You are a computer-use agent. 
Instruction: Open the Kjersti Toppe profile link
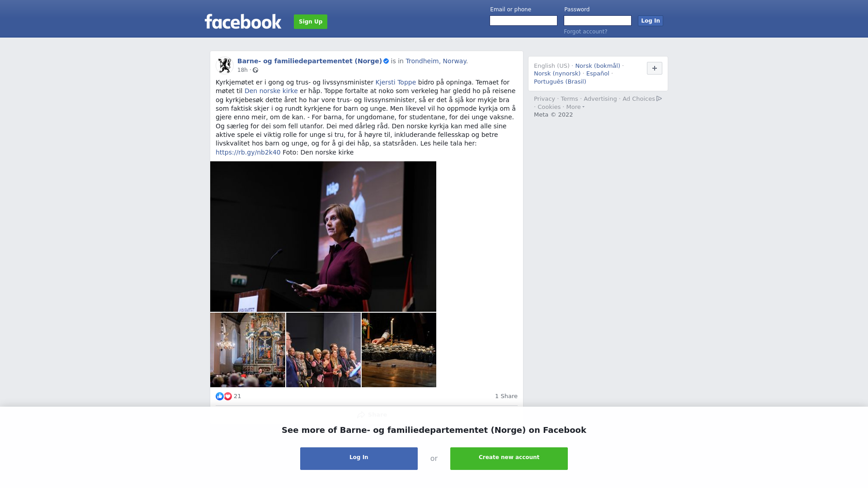click(396, 82)
